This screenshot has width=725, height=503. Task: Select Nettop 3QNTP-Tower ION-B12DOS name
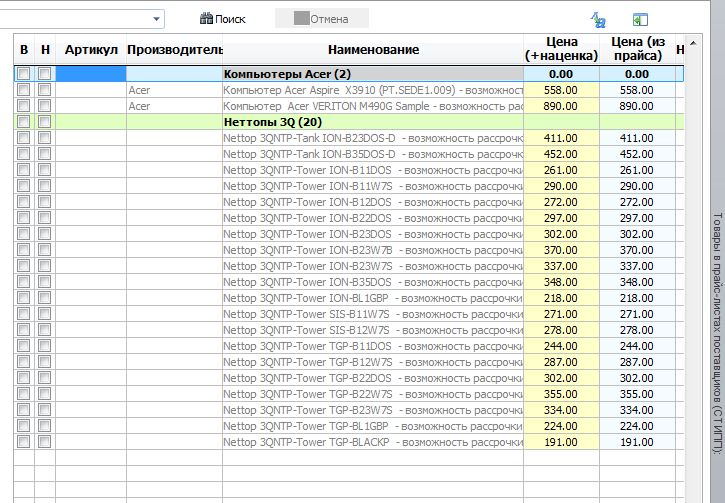[x=373, y=202]
